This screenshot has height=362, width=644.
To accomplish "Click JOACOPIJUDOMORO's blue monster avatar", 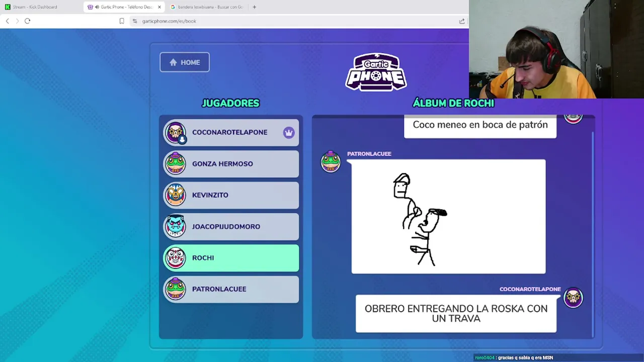I will pos(176,226).
